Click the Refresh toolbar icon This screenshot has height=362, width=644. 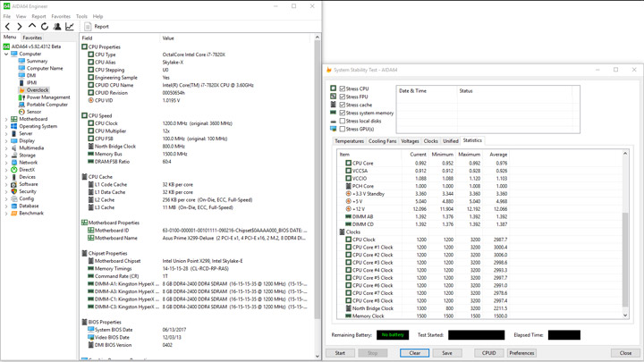(45, 27)
